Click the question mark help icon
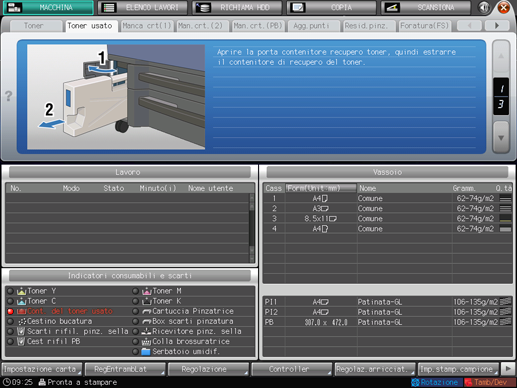This screenshot has height=388, width=517. coord(8,96)
